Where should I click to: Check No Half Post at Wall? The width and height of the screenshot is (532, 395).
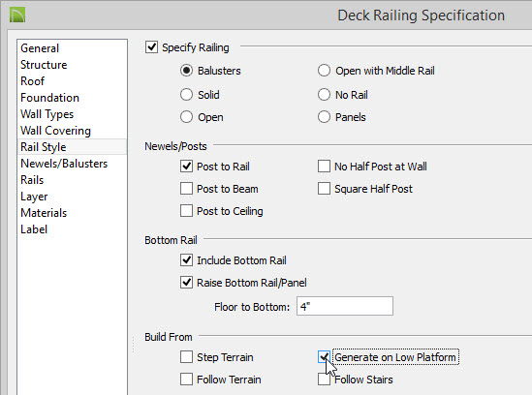pos(324,167)
